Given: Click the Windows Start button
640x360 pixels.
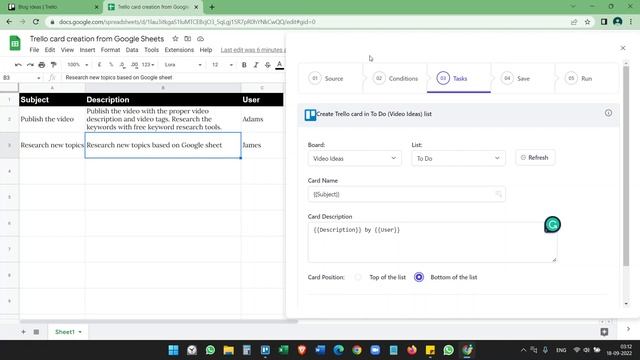Looking at the screenshot, I should coord(173,350).
